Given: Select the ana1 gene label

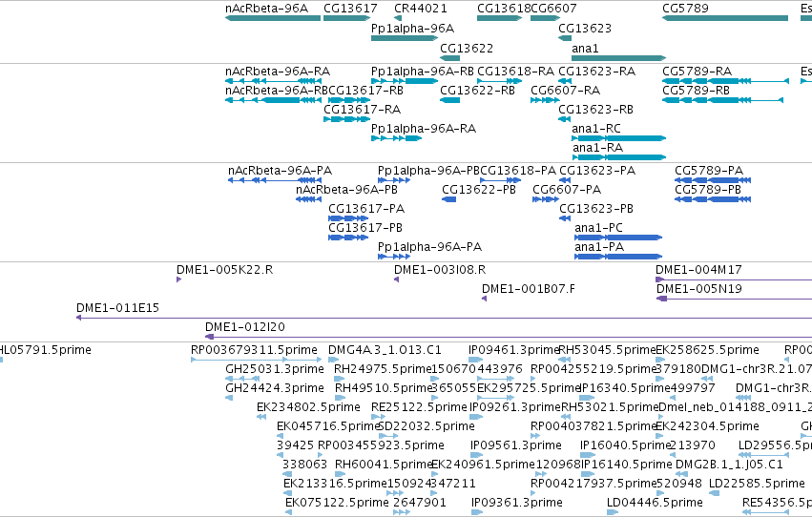Looking at the screenshot, I should coord(585,48).
